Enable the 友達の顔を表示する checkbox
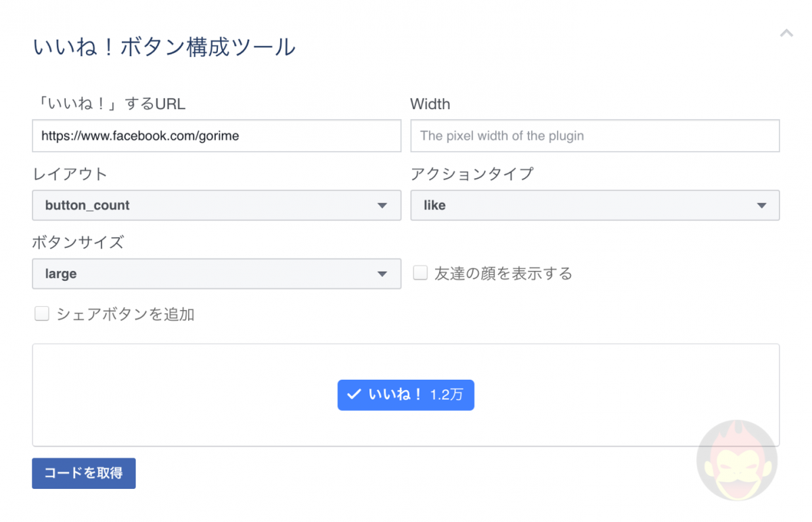The height and width of the screenshot is (522, 812). click(x=420, y=272)
